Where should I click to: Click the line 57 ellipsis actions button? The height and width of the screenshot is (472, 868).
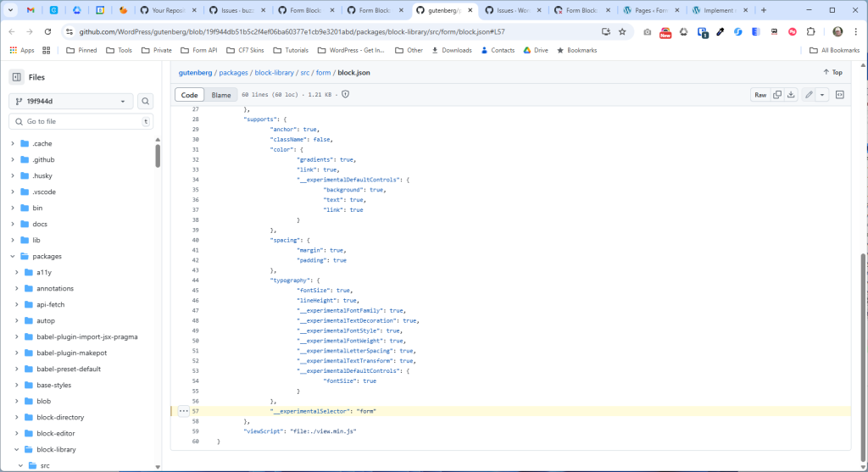183,411
